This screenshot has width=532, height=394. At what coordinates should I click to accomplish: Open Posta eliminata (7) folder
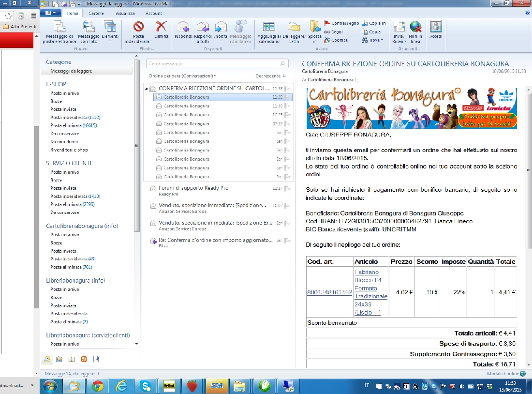point(69,322)
